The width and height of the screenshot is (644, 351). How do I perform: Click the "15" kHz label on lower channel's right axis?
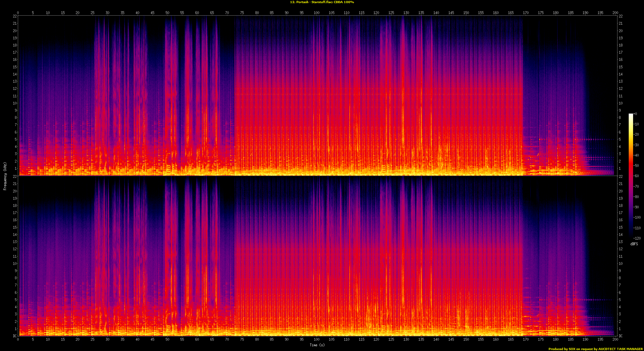point(621,227)
